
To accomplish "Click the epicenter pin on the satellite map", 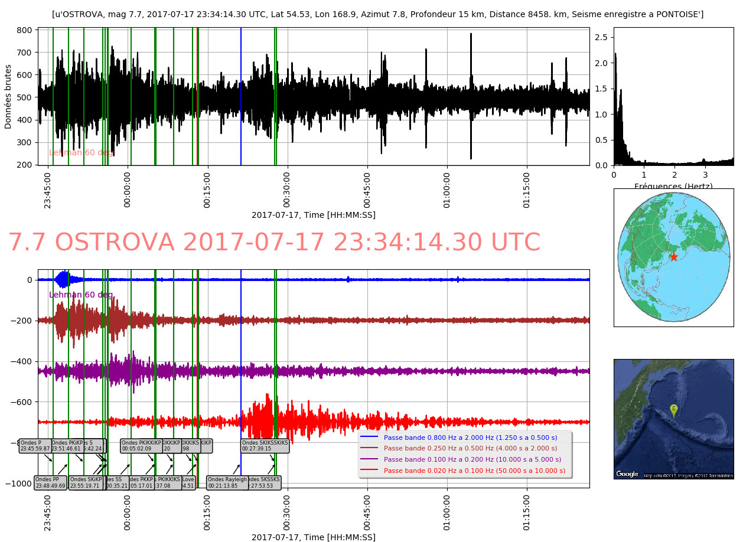I will pos(673,410).
